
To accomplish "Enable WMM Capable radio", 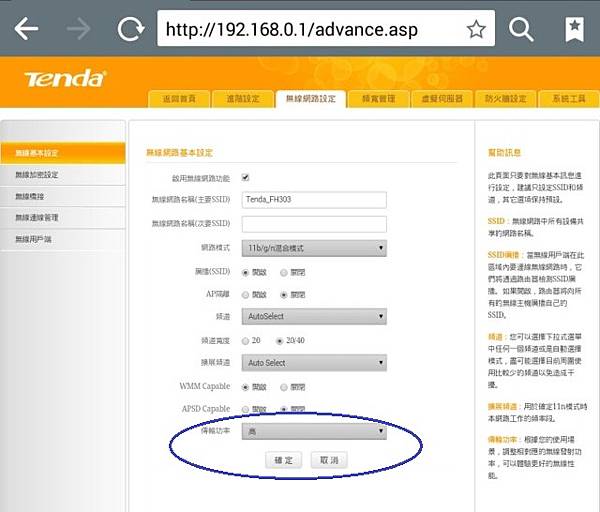I will click(x=246, y=388).
